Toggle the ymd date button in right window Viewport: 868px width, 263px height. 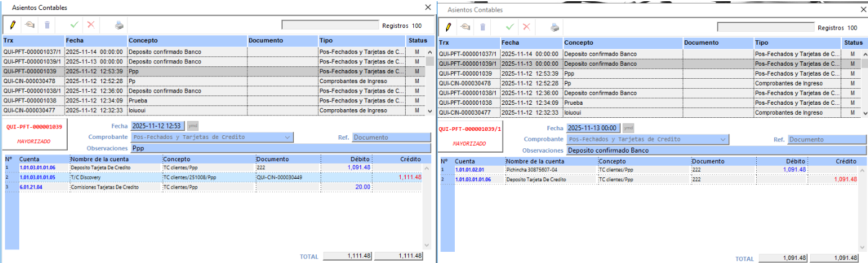pos(628,128)
